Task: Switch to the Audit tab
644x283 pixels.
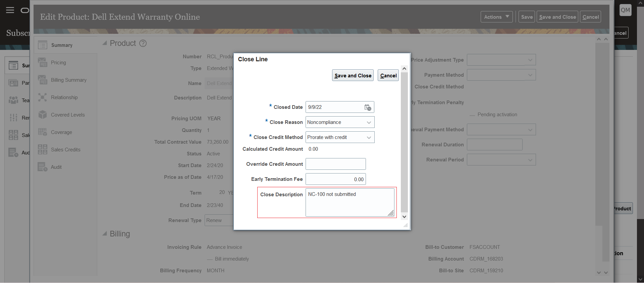Action: [56, 167]
